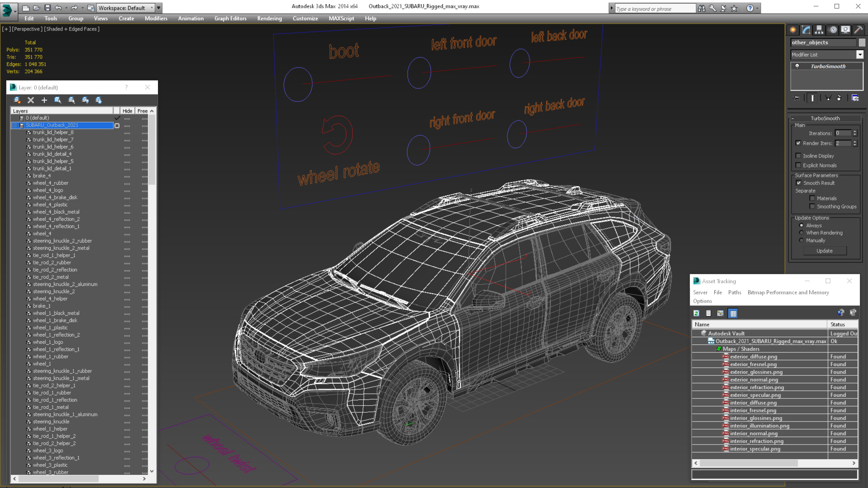Collapse the TurboSmooth rollout

click(x=793, y=118)
